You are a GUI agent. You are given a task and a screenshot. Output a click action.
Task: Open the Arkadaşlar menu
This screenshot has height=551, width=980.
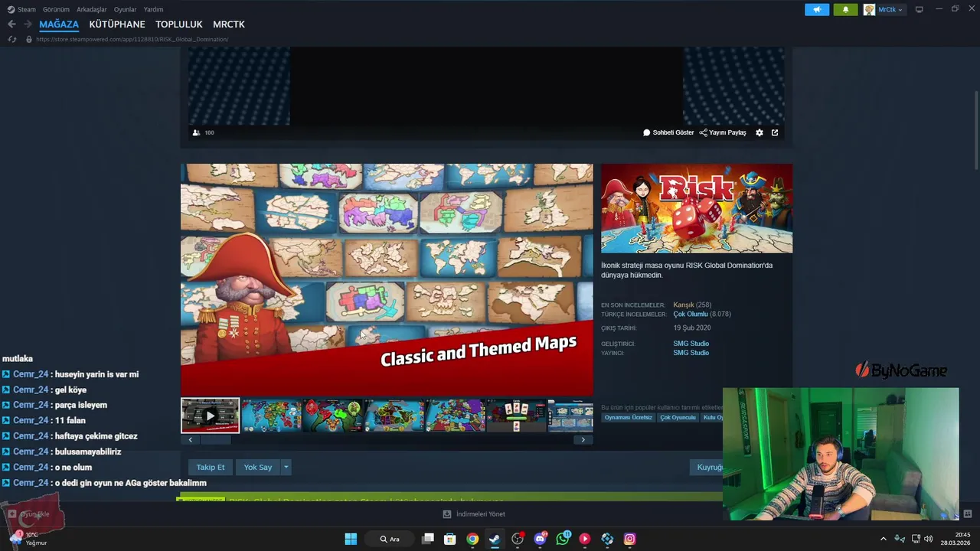(92, 9)
